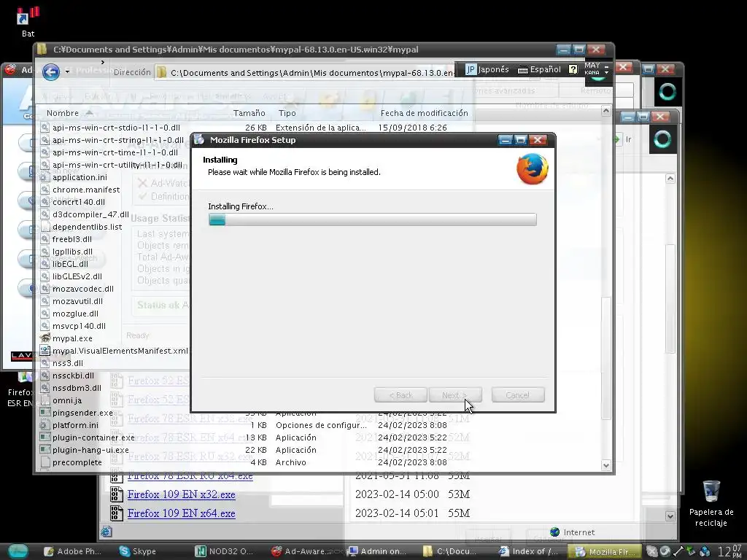Sort files by the Tamaño column header
747x560 pixels.
(x=249, y=113)
